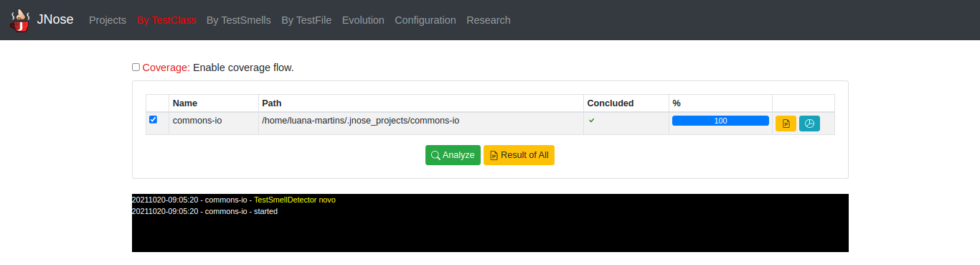Select the /home/luana-martins/.jnose_projects/commons-io path cell
The width and height of the screenshot is (980, 265).
coord(421,124)
